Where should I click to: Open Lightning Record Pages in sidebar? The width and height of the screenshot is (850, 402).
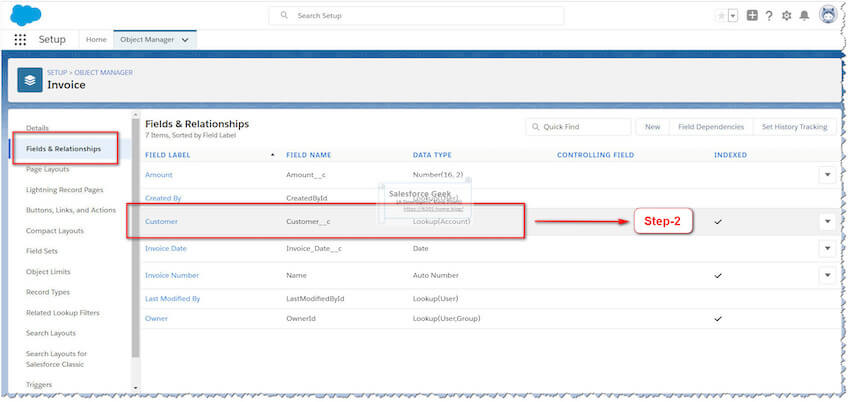(x=65, y=190)
